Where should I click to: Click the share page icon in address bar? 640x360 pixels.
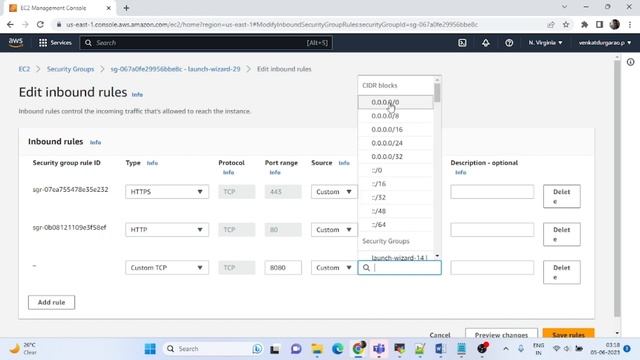tap(551, 24)
